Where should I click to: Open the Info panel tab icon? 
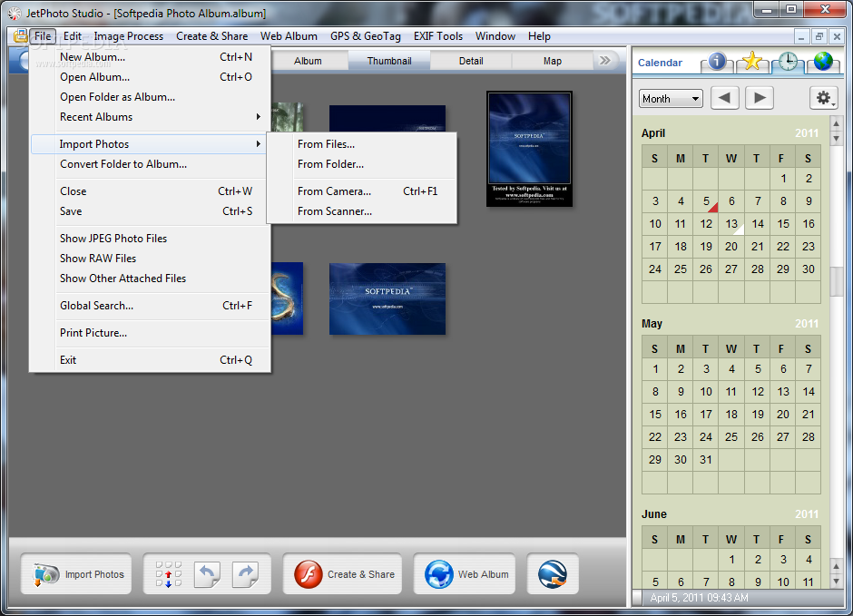coord(717,62)
